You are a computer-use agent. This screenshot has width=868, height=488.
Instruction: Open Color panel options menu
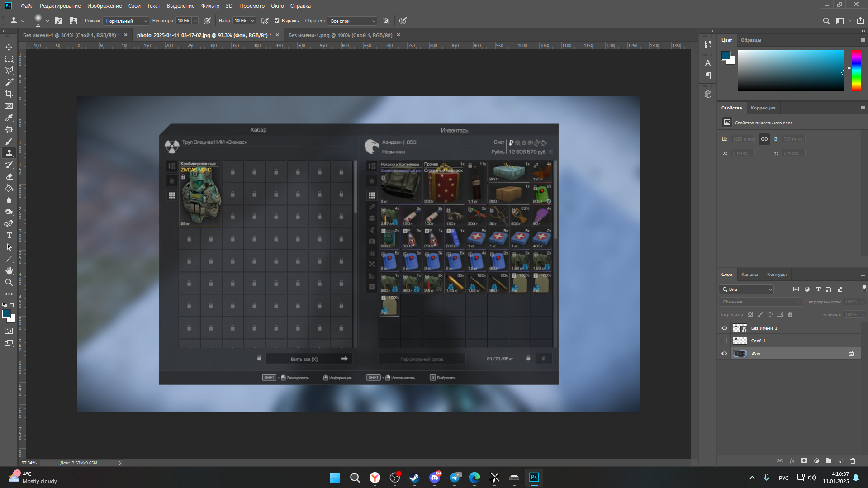click(863, 40)
